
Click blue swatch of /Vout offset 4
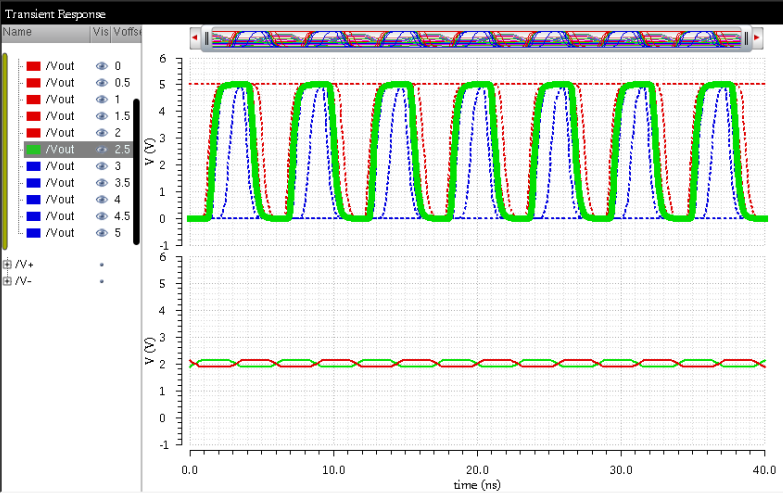[x=33, y=199]
